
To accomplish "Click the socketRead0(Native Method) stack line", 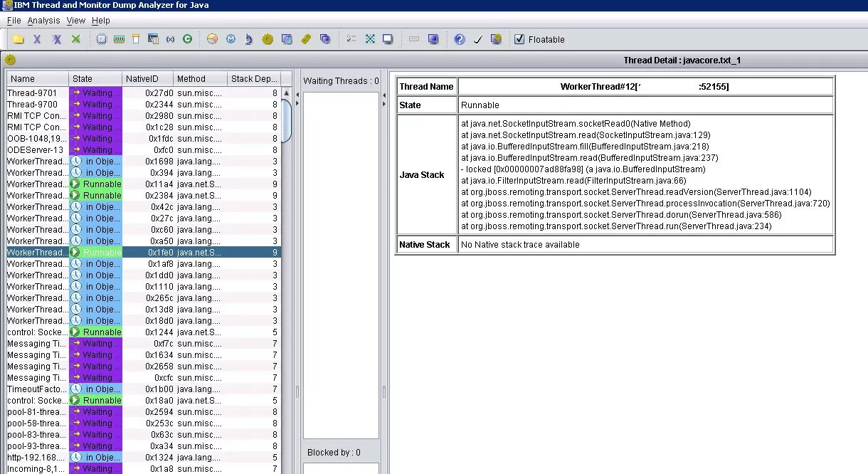I will click(x=576, y=123).
